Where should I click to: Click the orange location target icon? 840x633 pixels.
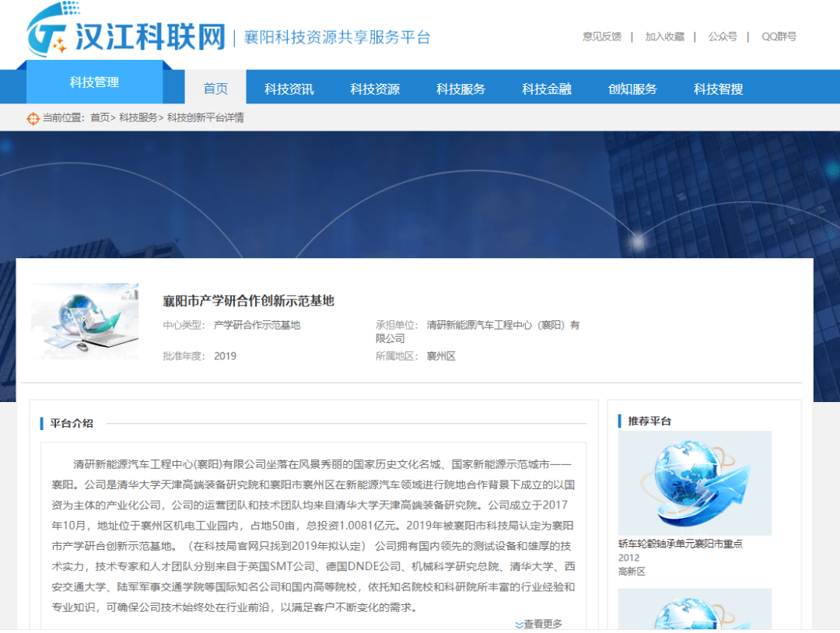pyautogui.click(x=33, y=118)
